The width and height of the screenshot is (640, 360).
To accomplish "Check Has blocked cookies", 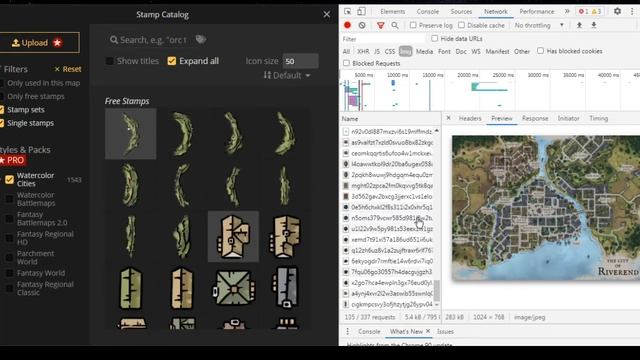I will coord(540,51).
